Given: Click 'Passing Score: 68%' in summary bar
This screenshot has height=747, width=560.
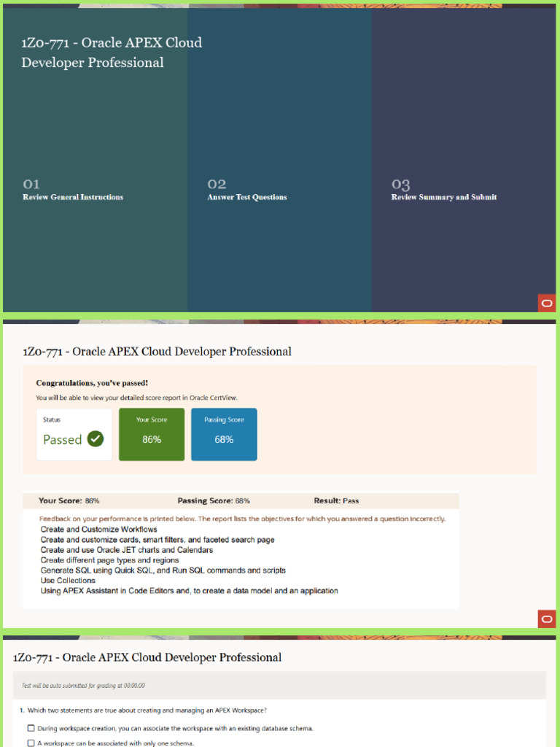Looking at the screenshot, I should click(214, 500).
